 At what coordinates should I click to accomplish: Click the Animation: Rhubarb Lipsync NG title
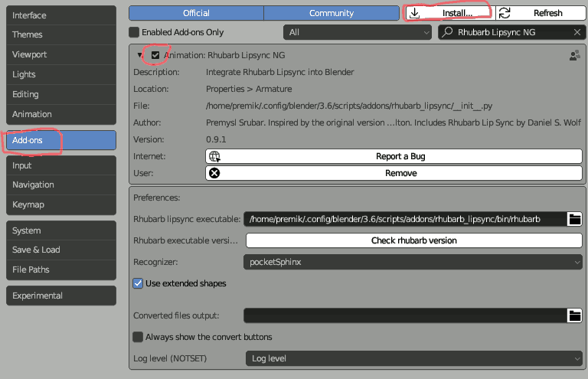[224, 55]
